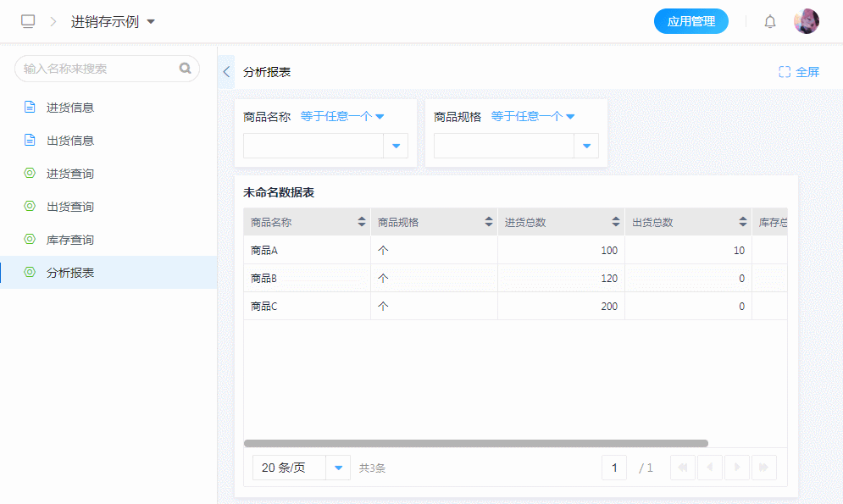
Task: Collapse the sidebar with left chevron
Action: 226,72
